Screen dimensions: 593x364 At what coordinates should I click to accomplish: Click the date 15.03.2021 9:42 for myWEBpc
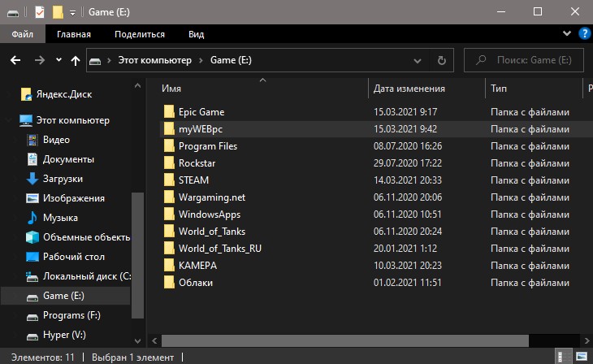tap(405, 129)
